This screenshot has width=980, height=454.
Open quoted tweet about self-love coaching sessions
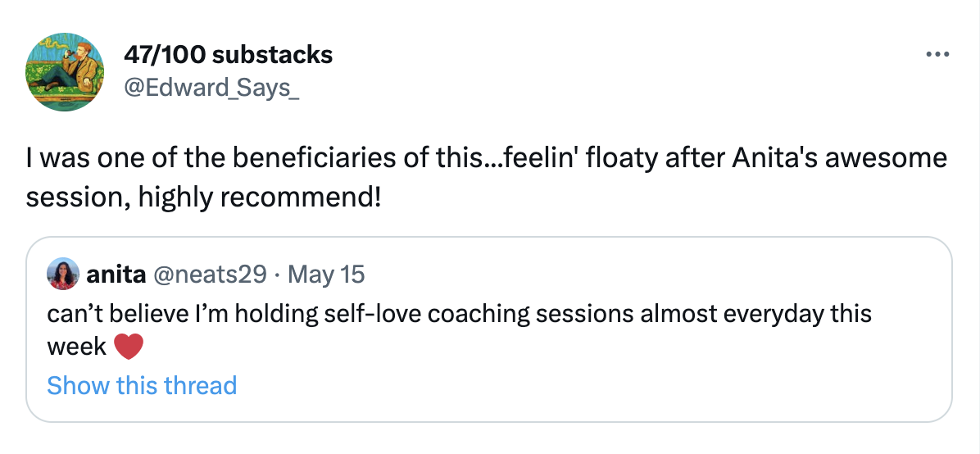(x=488, y=329)
